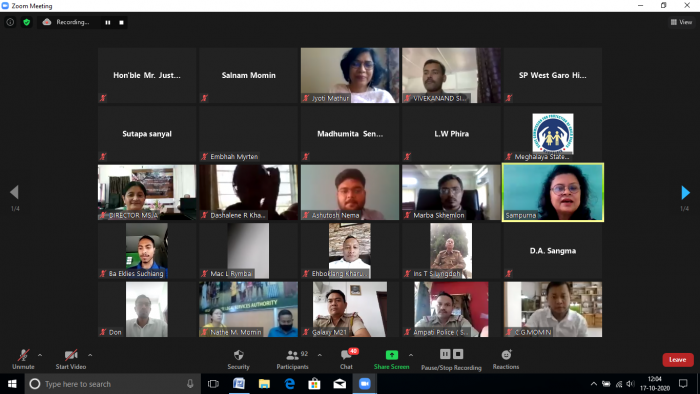The width and height of the screenshot is (700, 394).
Task: Select Ins T S Lyngdoh's video tile
Action: coord(451,251)
